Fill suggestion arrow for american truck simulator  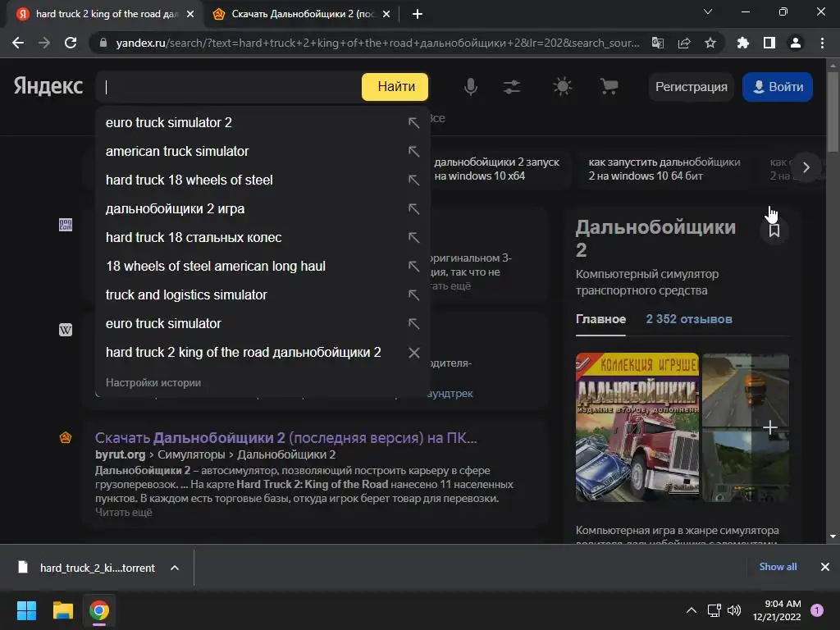(413, 151)
